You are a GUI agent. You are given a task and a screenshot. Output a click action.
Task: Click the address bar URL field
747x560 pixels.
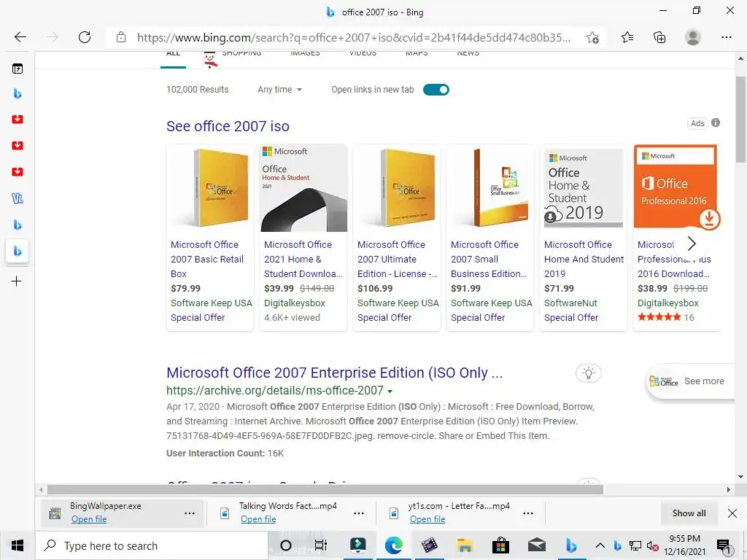(x=354, y=38)
